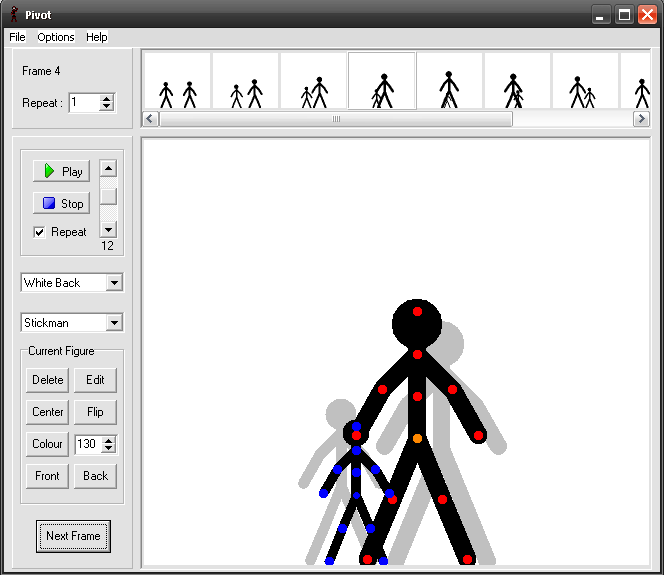This screenshot has height=575, width=664.
Task: Click speed scrollbar up arrow
Action: pyautogui.click(x=108, y=169)
